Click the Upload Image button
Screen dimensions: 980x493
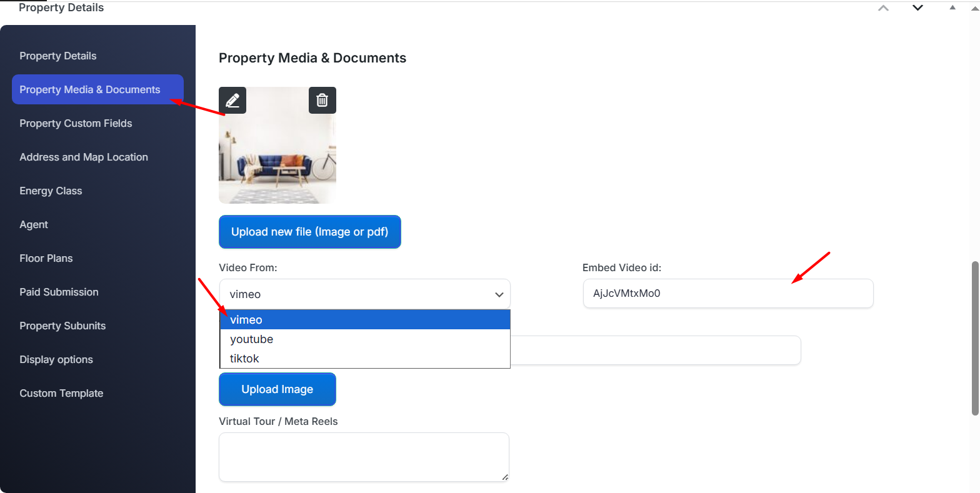click(x=277, y=389)
